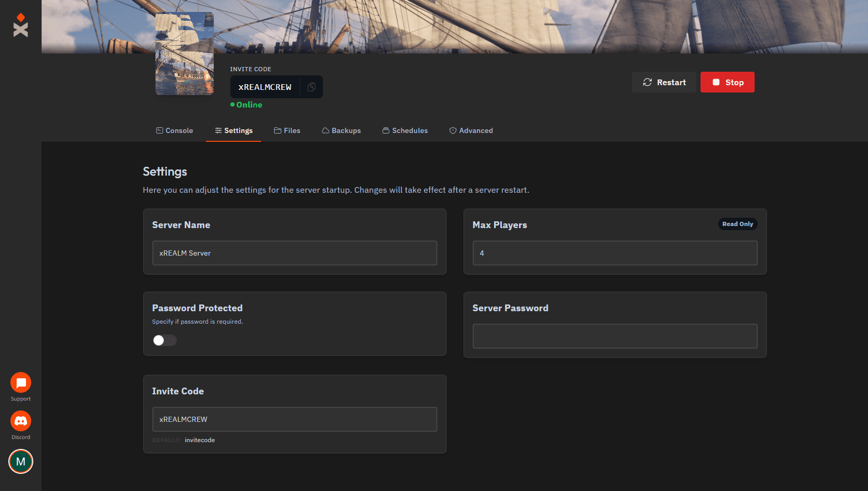The image size is (868, 491).
Task: Copy the invite code with the copy icon
Action: tap(311, 87)
